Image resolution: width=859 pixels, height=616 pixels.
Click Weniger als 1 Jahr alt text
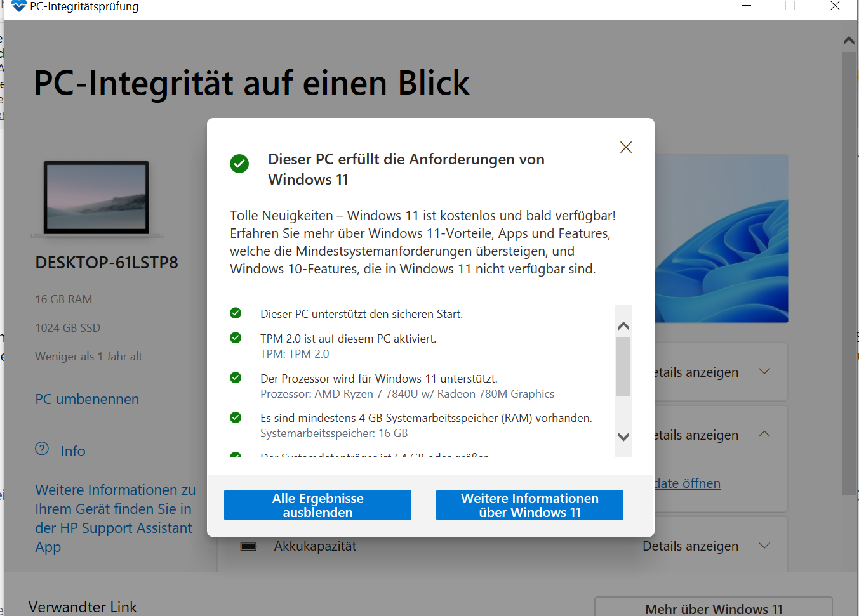point(89,357)
